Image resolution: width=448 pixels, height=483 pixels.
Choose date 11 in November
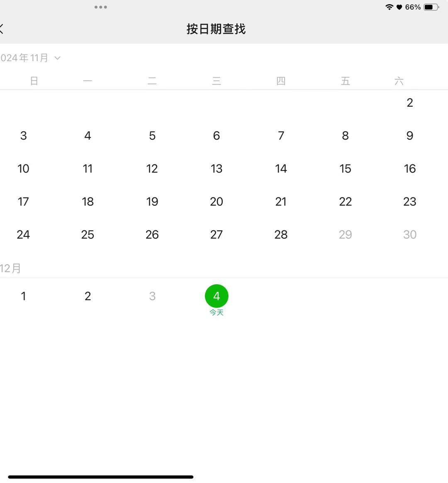coord(88,168)
